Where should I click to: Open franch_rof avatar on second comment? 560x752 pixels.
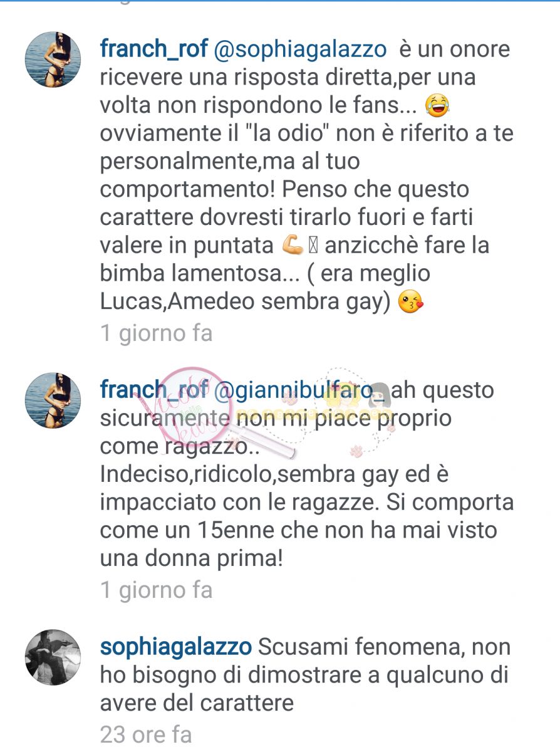click(53, 400)
